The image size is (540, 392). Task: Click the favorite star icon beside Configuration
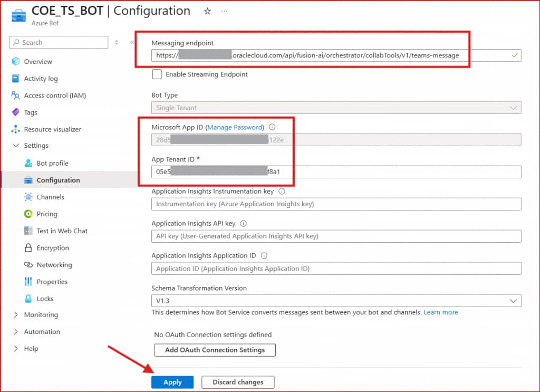pyautogui.click(x=207, y=11)
